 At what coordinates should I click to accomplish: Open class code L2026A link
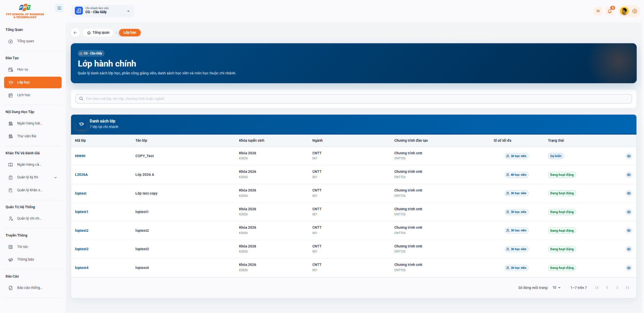81,175
